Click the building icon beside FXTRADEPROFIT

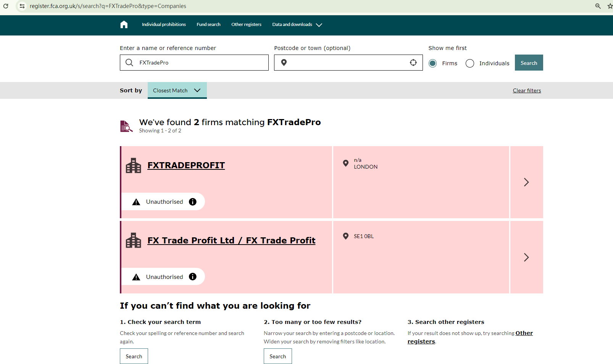(134, 166)
